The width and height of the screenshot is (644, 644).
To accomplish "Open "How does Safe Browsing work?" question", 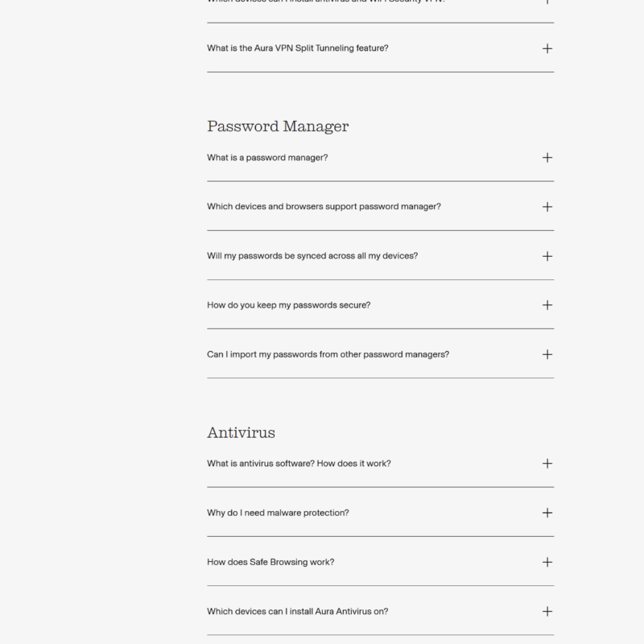I will (270, 562).
